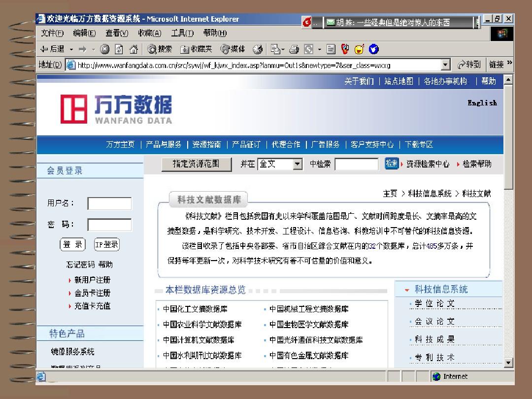Click the Stop loading icon

tap(104, 49)
